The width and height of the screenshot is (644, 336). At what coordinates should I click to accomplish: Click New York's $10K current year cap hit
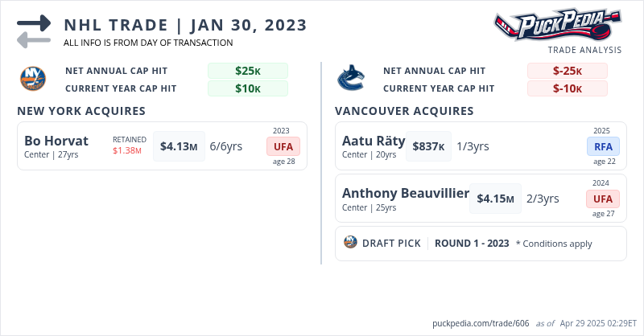[x=247, y=88]
